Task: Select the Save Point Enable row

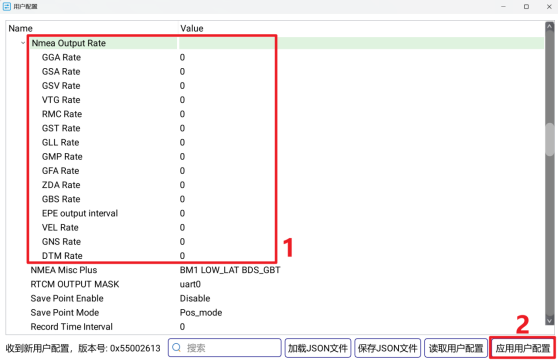Action: tap(275, 299)
